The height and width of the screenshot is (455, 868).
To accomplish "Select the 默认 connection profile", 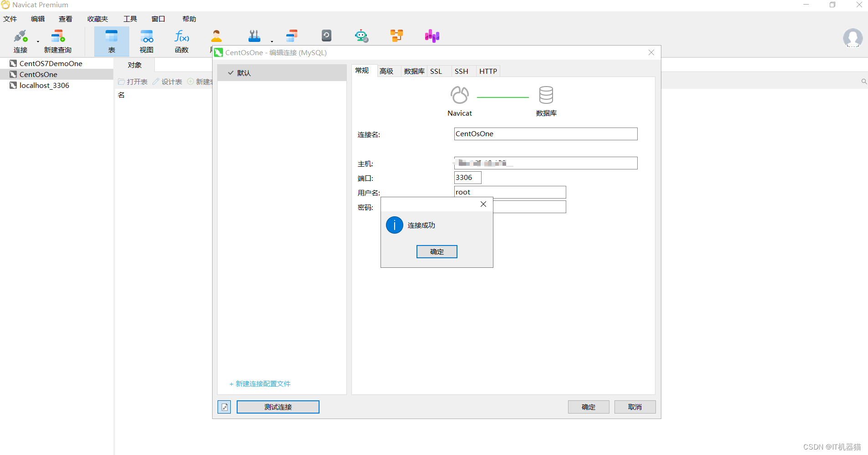I will (x=282, y=73).
